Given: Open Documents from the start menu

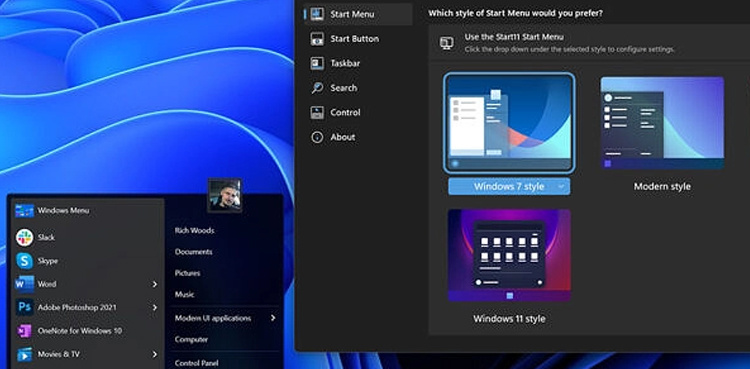Looking at the screenshot, I should pos(194,252).
